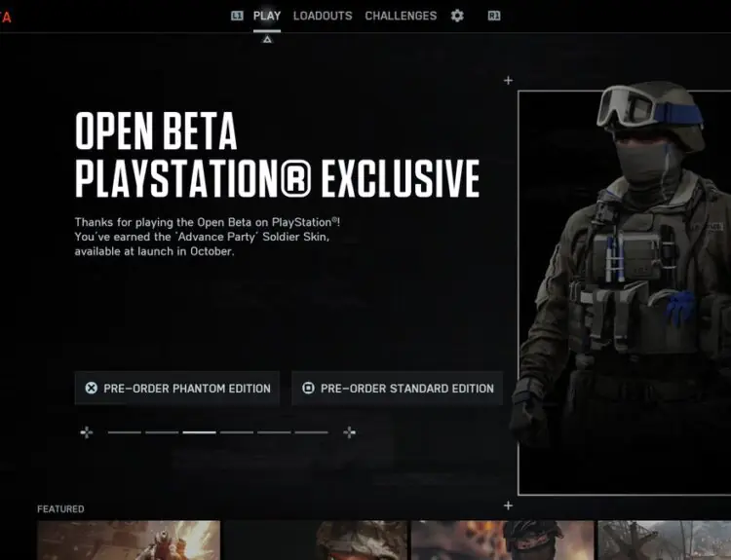Click the right D-pad carousel arrow
The height and width of the screenshot is (560, 731).
pos(350,432)
